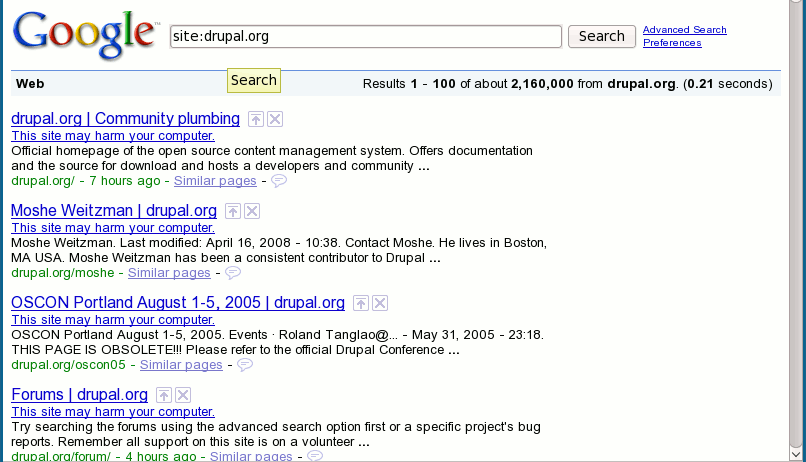This screenshot has height=462, width=806.
Task: Open the OSCON Portland August 1-5 result
Action: click(x=178, y=303)
